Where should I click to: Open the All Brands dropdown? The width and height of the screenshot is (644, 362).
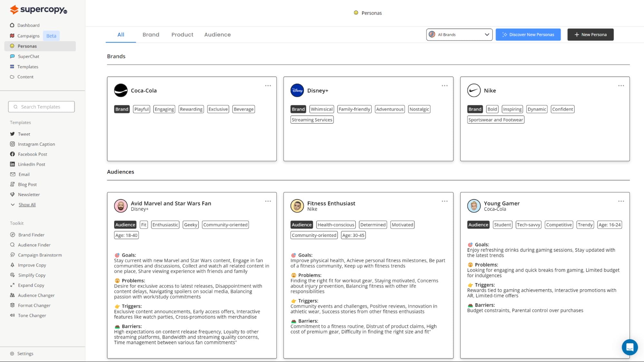[x=459, y=34]
